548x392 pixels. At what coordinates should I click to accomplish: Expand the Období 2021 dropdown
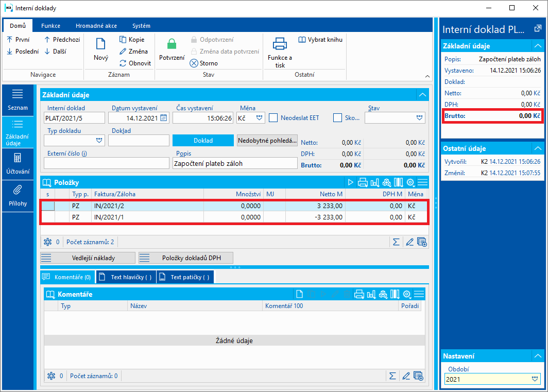click(535, 379)
